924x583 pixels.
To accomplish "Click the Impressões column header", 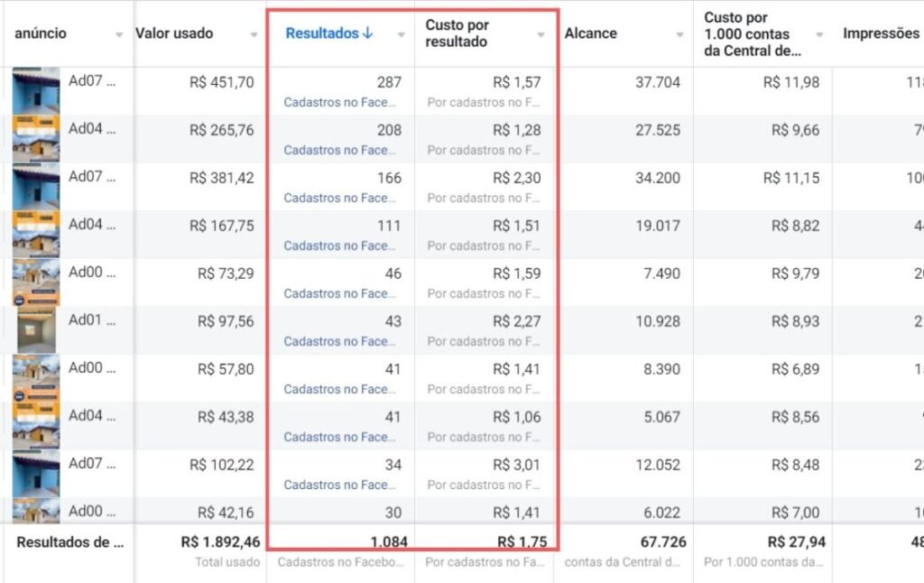I will point(881,33).
